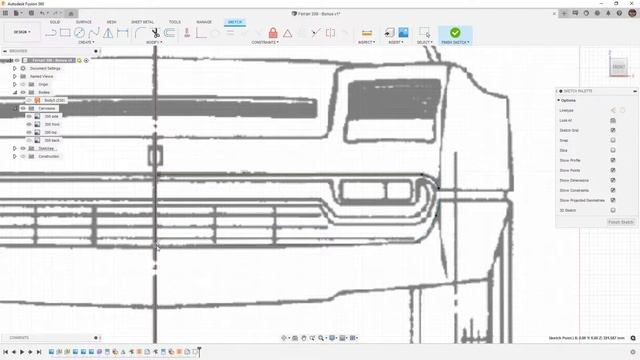The width and height of the screenshot is (640, 360).
Task: Click the ViewCube front face
Action: pyautogui.click(x=618, y=67)
